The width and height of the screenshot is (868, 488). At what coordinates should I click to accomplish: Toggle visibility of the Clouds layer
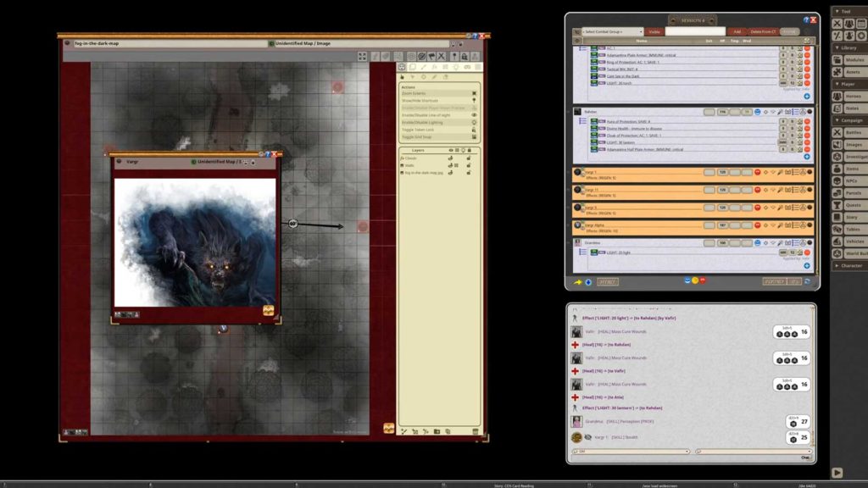[x=451, y=158]
